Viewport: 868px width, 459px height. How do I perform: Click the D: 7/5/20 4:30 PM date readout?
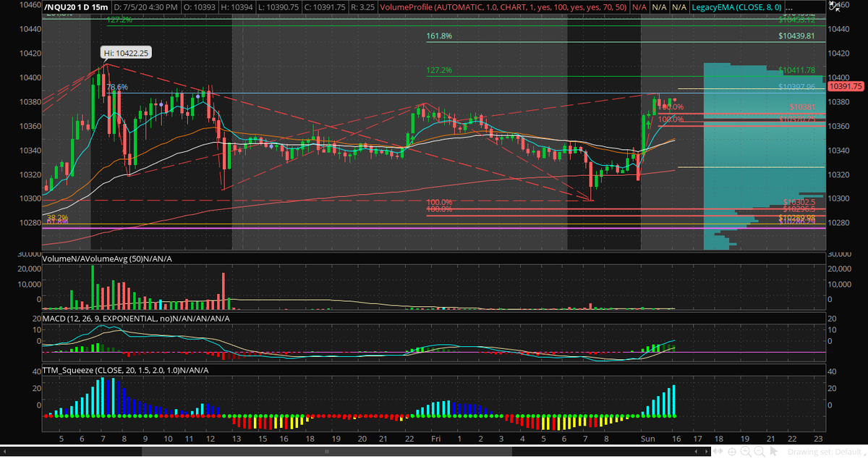pyautogui.click(x=146, y=7)
